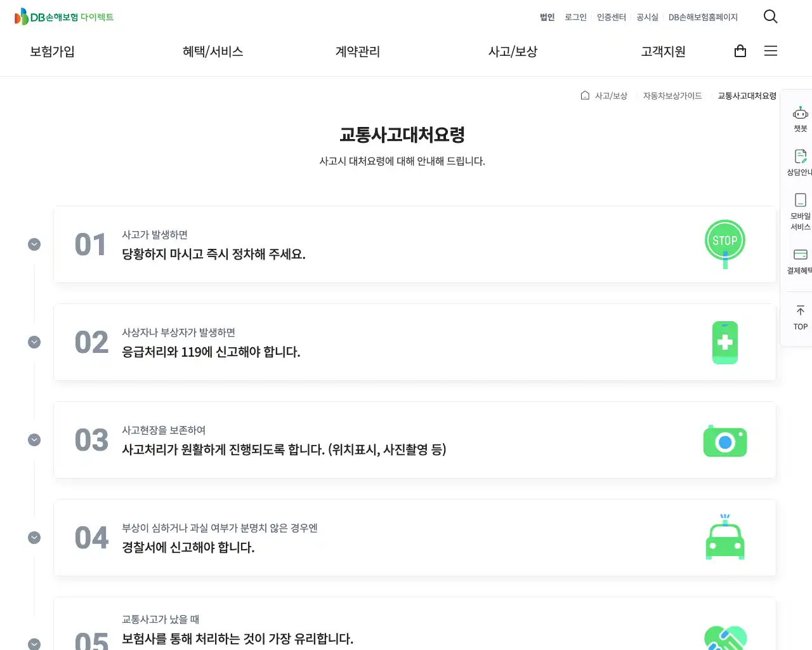Viewport: 812px width, 650px height.
Task: Select the 고객지원 menu item
Action: click(663, 51)
